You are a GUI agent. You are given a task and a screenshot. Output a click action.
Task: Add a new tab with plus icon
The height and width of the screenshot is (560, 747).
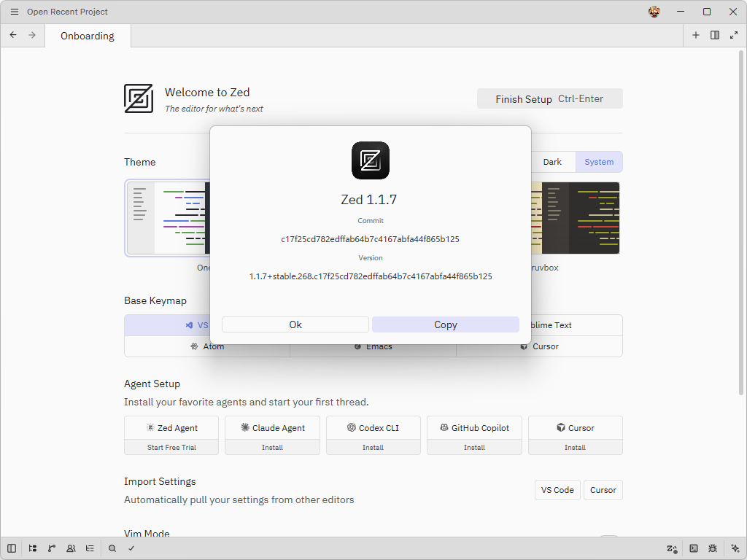point(695,35)
